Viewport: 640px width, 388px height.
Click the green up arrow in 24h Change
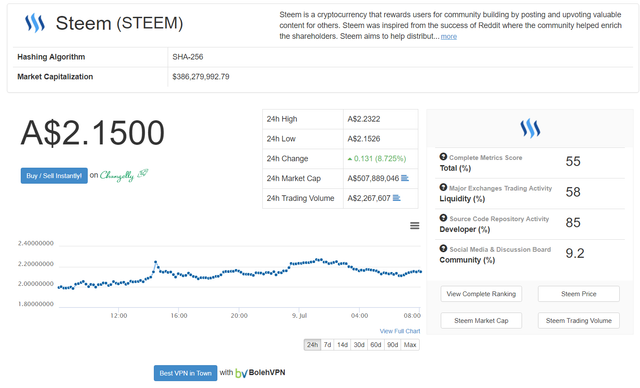350,159
